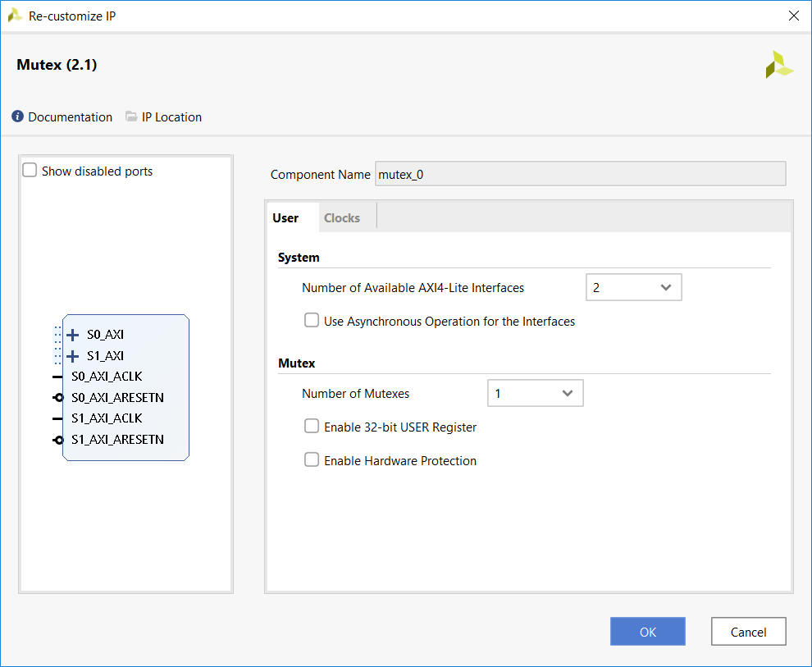Enable 32-bit USER Register checkbox

pos(312,427)
